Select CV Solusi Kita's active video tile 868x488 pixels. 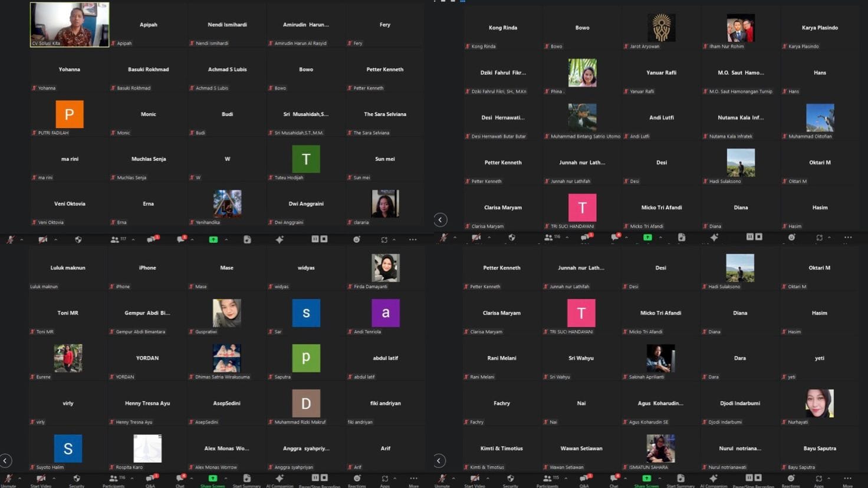coord(70,25)
